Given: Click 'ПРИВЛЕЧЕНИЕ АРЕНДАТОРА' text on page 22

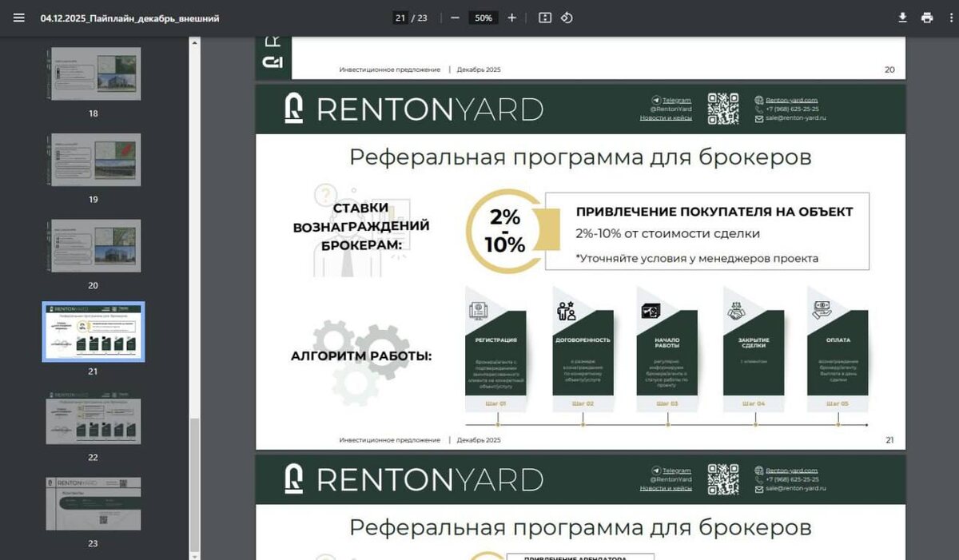Looking at the screenshot, I should point(575,557).
